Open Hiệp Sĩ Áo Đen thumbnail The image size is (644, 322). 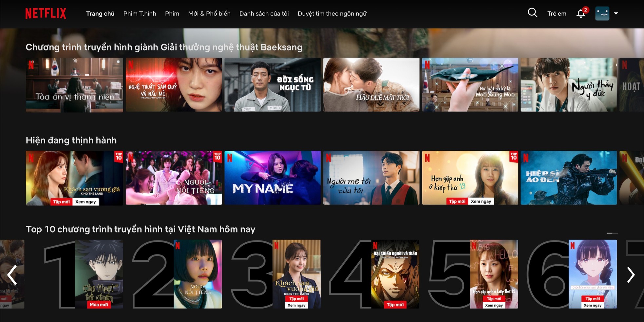tap(568, 178)
